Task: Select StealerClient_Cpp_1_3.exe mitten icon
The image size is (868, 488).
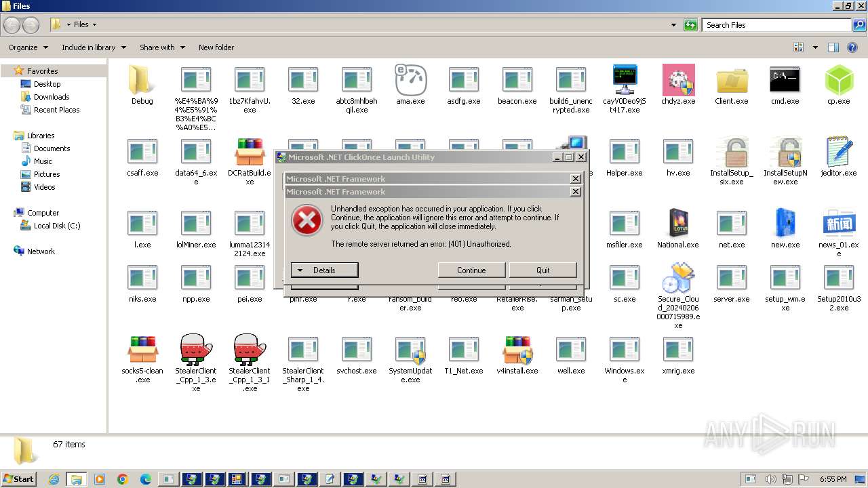Action: click(x=196, y=350)
